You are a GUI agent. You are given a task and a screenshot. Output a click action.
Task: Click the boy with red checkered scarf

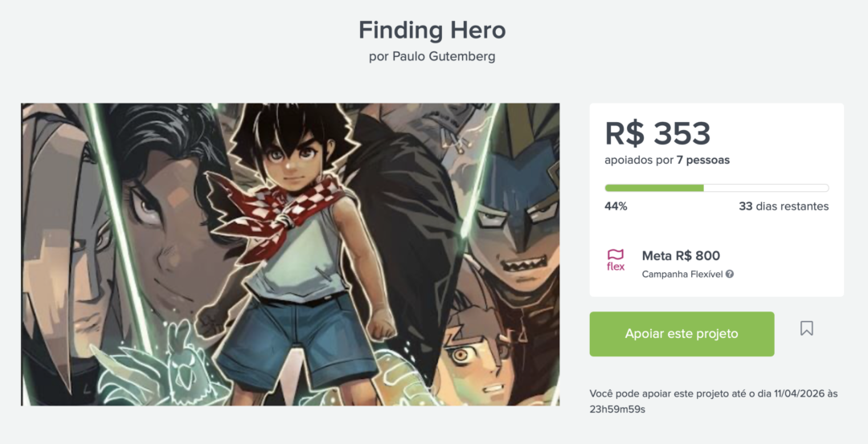tap(296, 241)
